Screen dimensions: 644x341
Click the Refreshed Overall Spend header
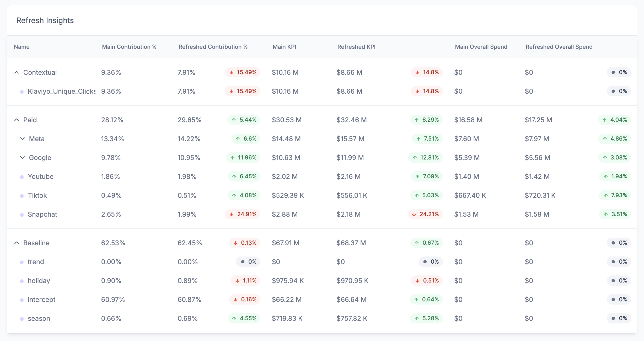coord(559,47)
